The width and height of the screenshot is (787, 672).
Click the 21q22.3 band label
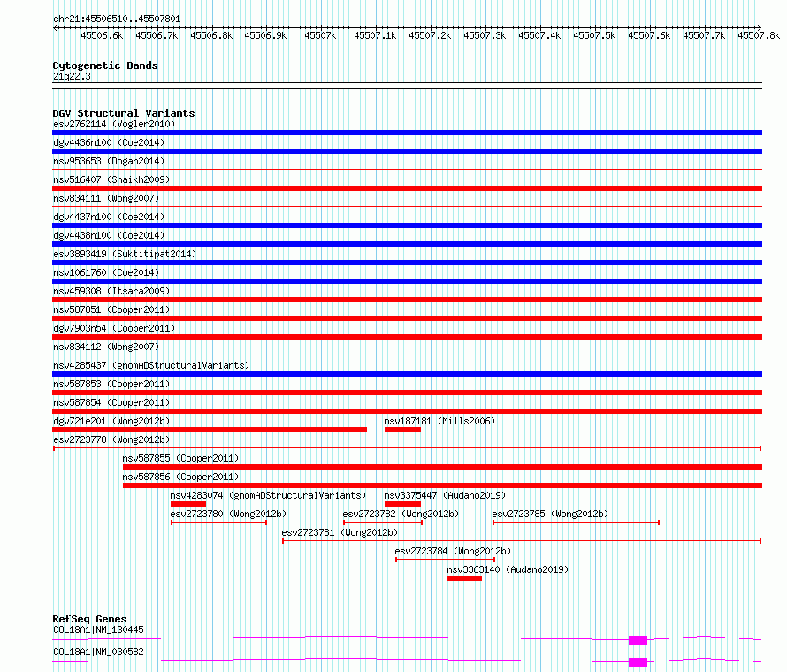72,76
